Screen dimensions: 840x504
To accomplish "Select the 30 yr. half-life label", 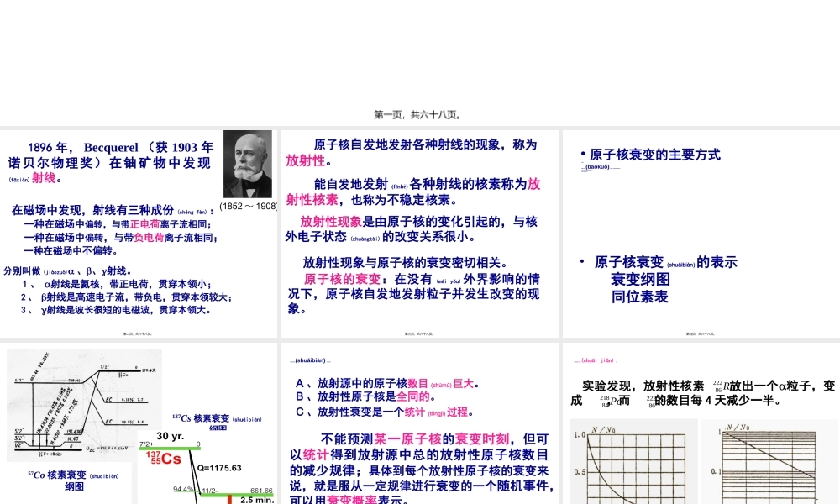I will click(170, 436).
